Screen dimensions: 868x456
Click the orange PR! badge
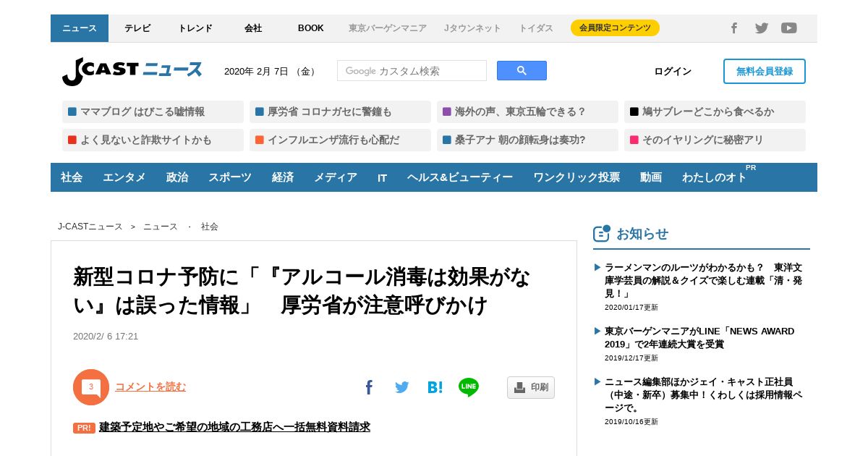(x=84, y=428)
